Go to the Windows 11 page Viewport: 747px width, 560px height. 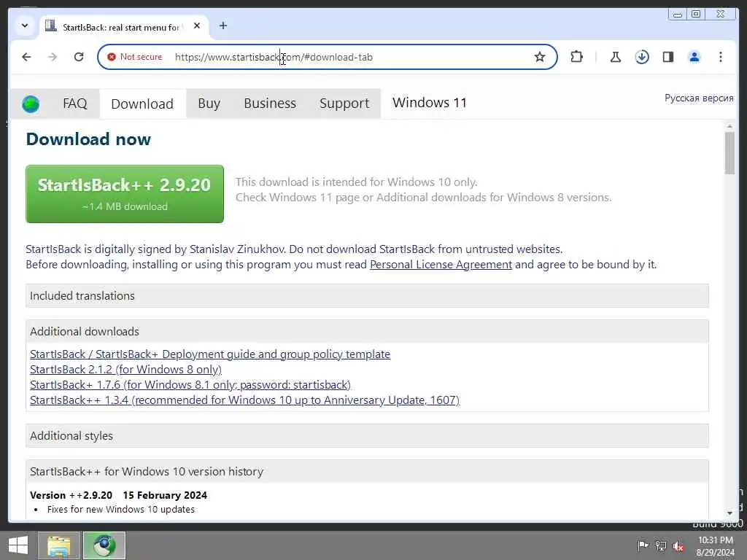click(429, 103)
